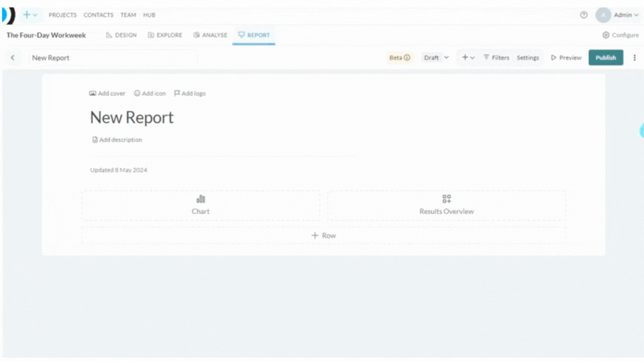Open the toolbar add-element plus dropdown
Image resolution: width=644 pixels, height=362 pixels.
point(468,58)
